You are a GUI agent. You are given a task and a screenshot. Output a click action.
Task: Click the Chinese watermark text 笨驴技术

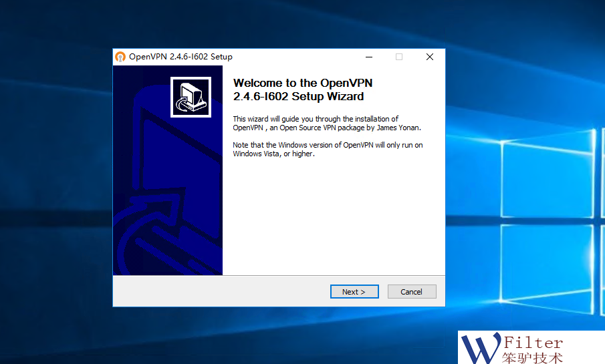(532, 357)
